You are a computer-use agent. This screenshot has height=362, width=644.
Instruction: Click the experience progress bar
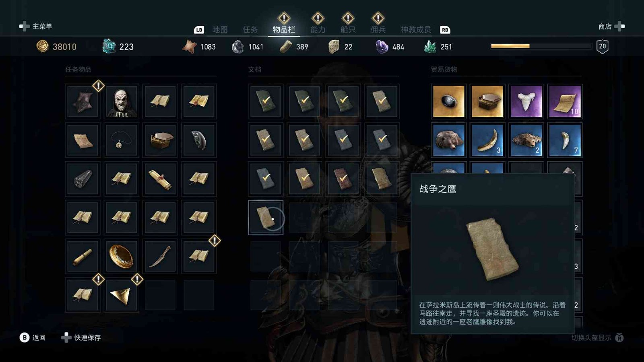(x=541, y=46)
